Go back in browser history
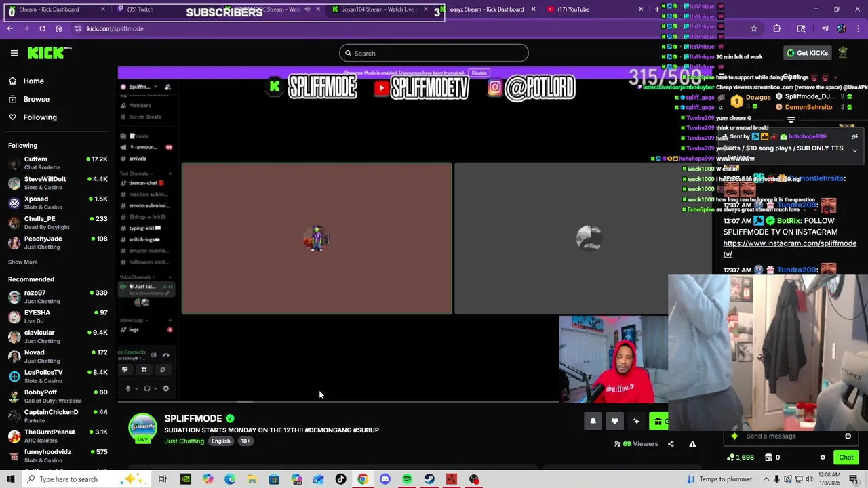Image resolution: width=868 pixels, height=488 pixels. pos(9,28)
